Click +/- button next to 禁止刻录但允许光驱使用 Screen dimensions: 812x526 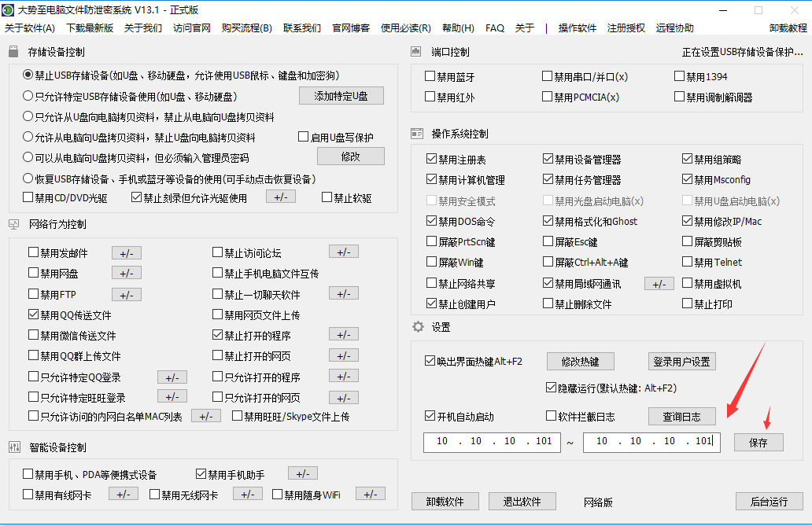pyautogui.click(x=281, y=197)
